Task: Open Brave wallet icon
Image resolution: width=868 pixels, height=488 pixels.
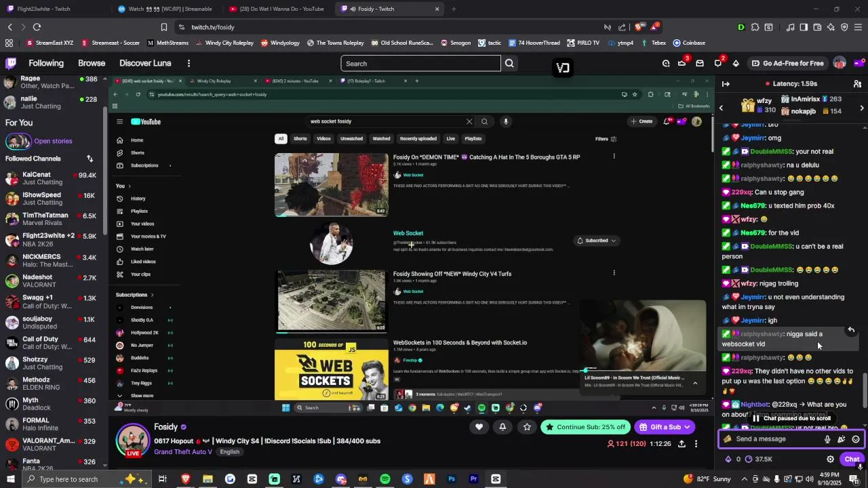Action: [x=817, y=27]
